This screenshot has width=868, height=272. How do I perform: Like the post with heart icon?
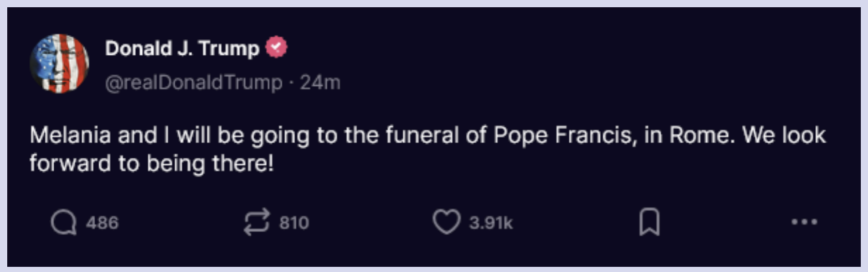click(446, 222)
